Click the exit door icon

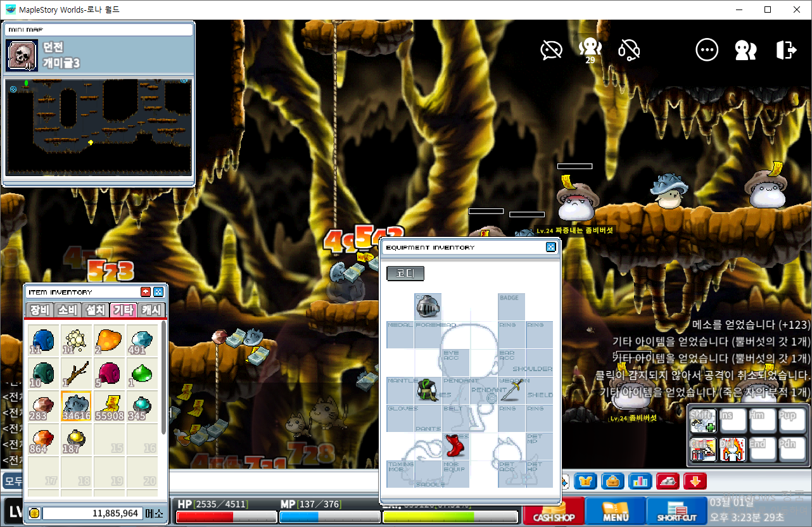click(x=786, y=49)
